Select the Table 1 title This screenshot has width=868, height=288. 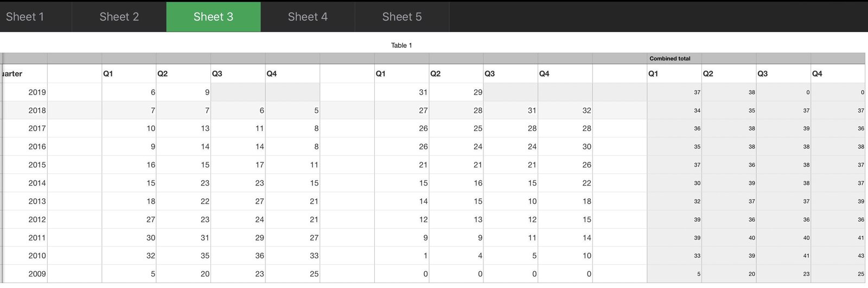tap(401, 45)
